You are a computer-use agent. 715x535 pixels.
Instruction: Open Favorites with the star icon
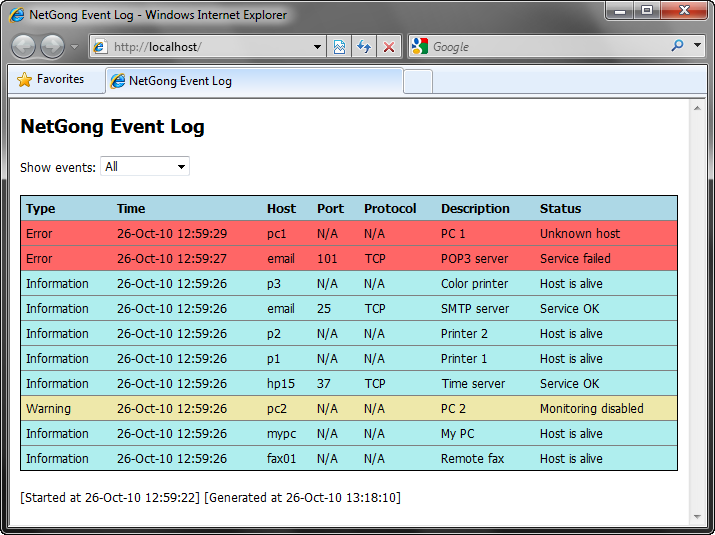click(x=25, y=79)
